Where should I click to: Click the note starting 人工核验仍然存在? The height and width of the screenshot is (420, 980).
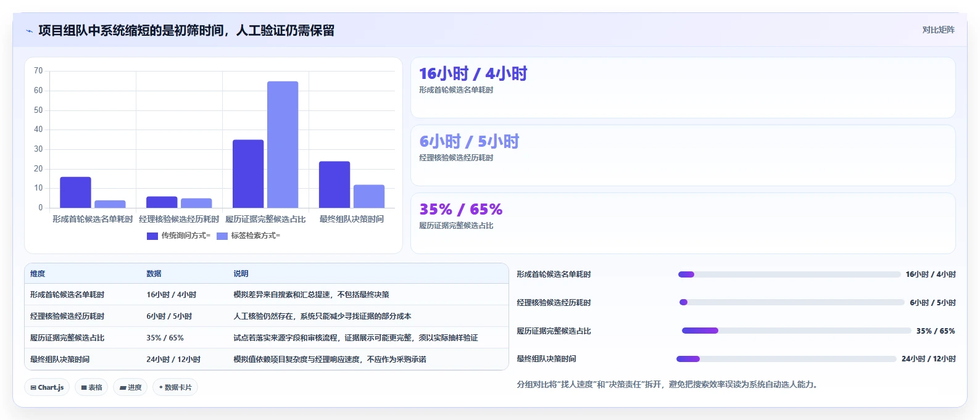pos(322,316)
